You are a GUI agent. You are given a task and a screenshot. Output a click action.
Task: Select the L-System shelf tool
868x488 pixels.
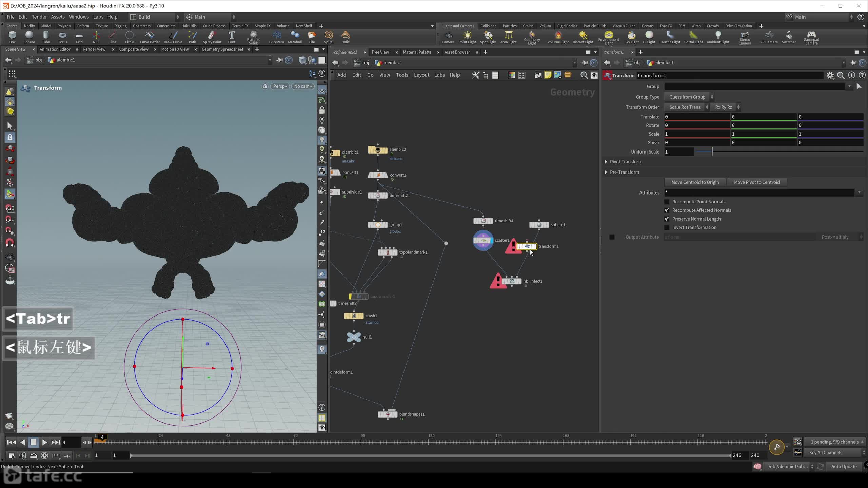click(x=276, y=37)
